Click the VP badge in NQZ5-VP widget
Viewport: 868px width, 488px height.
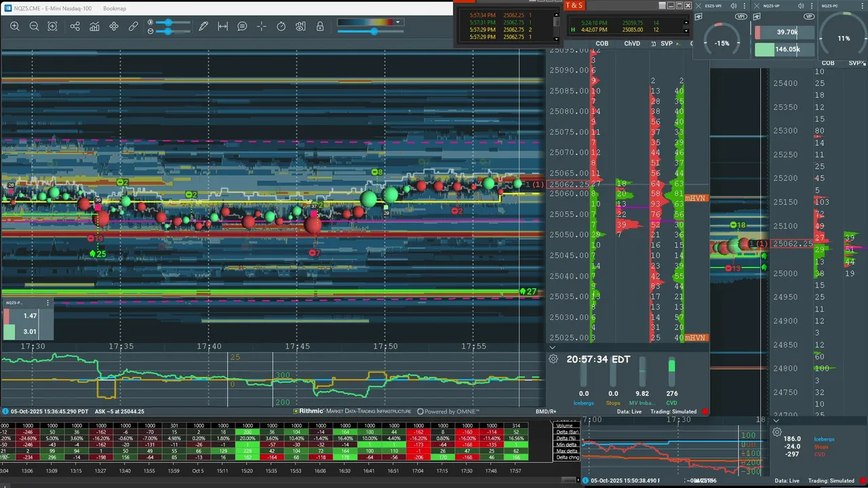coord(809,16)
